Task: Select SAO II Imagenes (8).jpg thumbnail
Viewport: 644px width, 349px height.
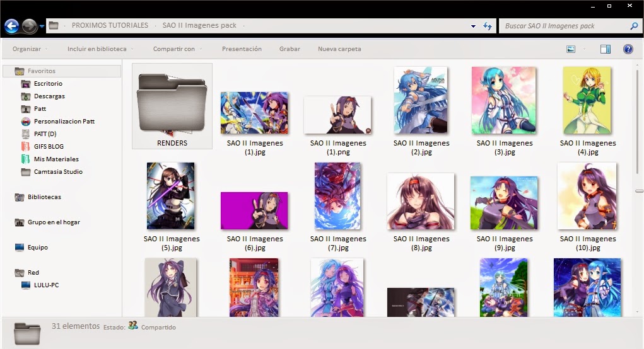Action: pos(421,202)
